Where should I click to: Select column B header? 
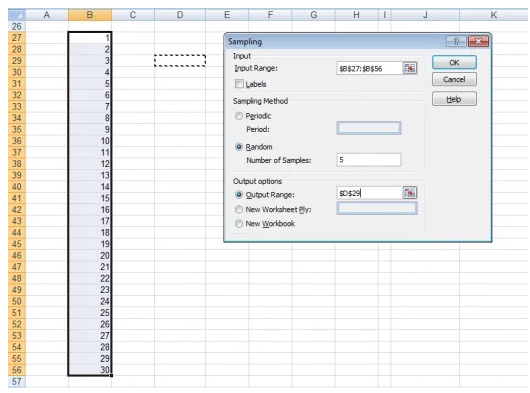[90, 15]
